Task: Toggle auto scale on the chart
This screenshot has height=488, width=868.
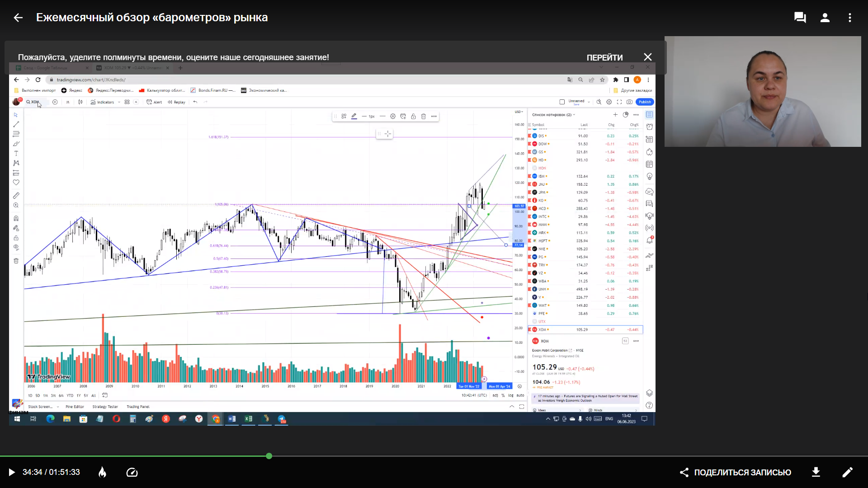Action: pyautogui.click(x=520, y=395)
